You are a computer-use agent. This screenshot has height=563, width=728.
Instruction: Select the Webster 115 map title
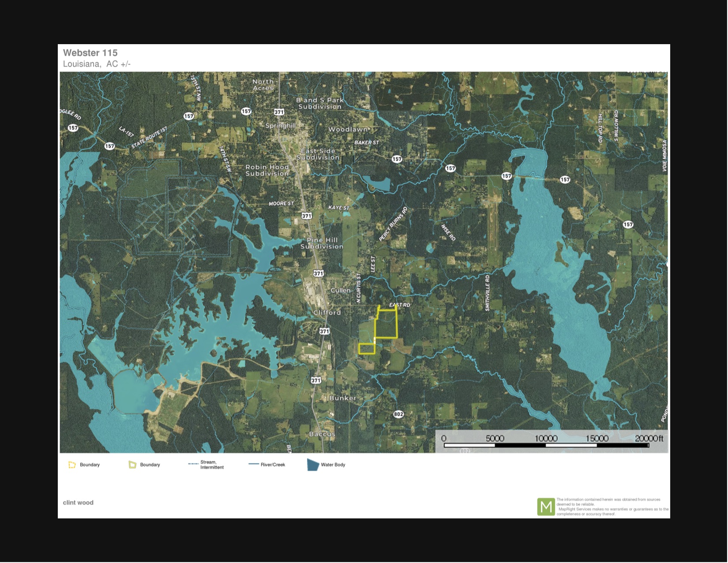click(x=90, y=53)
